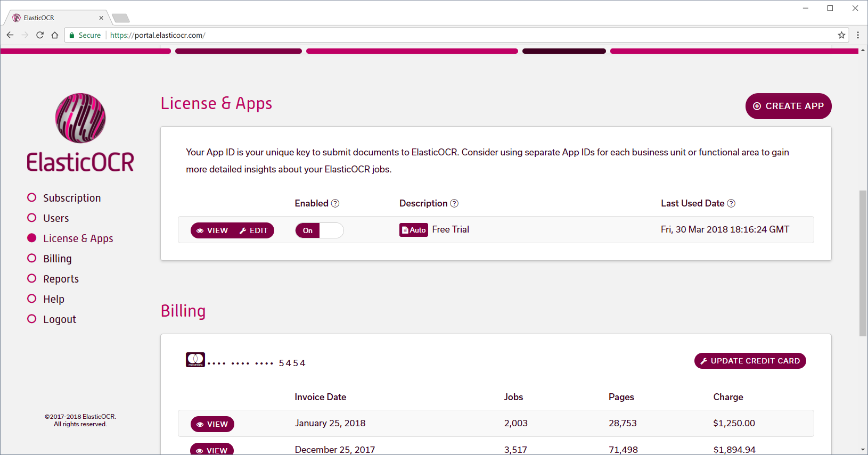
Task: Click the scrollbar up arrow
Action: click(x=863, y=50)
